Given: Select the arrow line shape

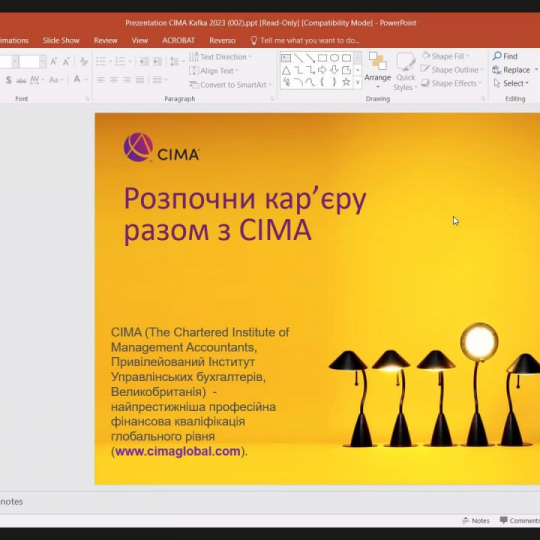Looking at the screenshot, I should (x=310, y=58).
